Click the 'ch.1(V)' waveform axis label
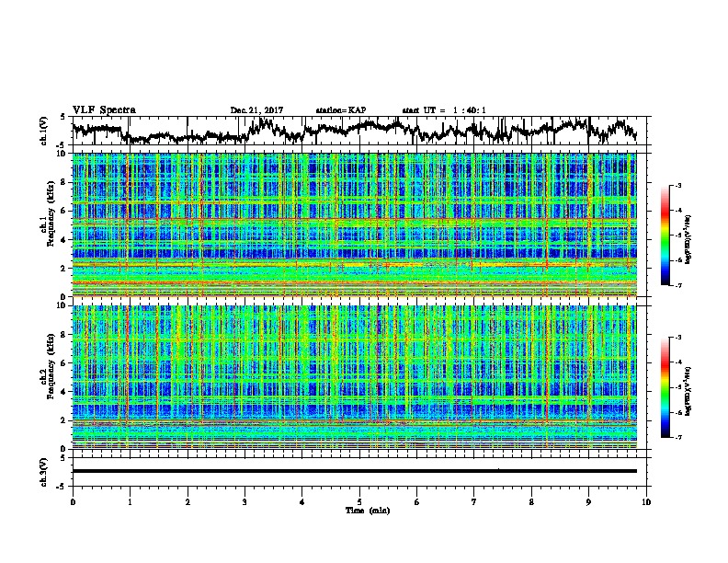The width and height of the screenshot is (728, 563). tap(44, 131)
